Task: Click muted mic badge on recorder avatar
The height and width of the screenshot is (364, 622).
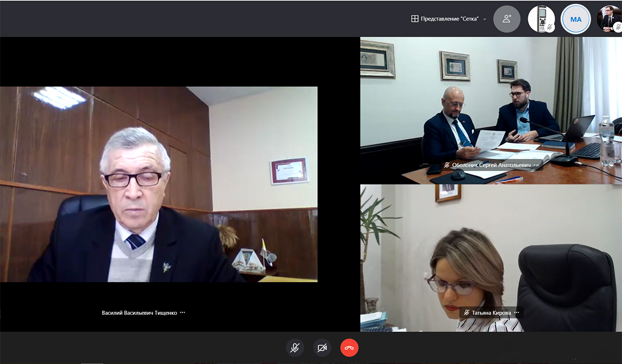Action: point(550,27)
